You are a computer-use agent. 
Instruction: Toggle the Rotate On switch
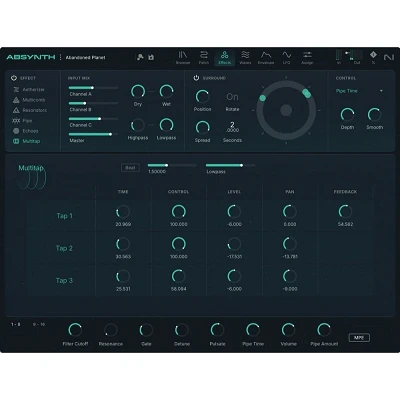[x=232, y=97]
